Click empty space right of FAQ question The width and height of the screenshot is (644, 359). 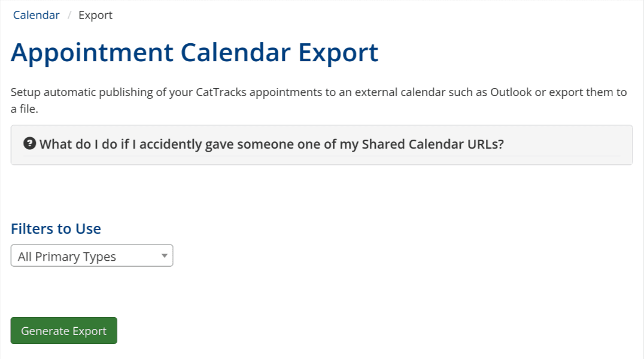point(569,144)
